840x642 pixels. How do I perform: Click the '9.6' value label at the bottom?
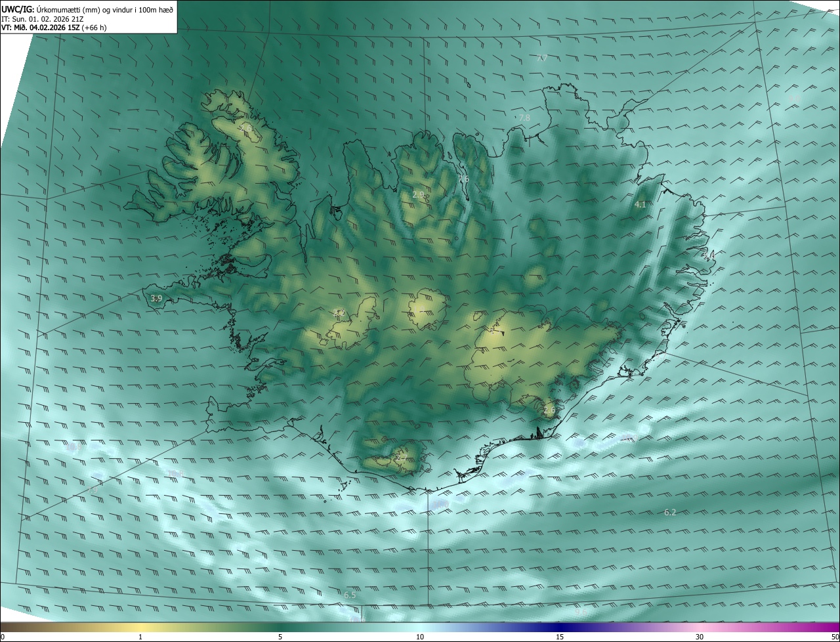coord(581,612)
